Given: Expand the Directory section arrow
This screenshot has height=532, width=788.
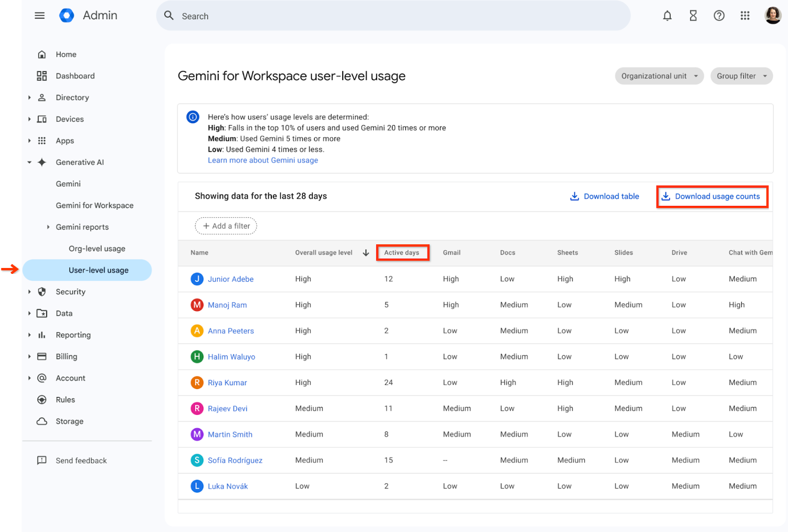Looking at the screenshot, I should pos(30,98).
